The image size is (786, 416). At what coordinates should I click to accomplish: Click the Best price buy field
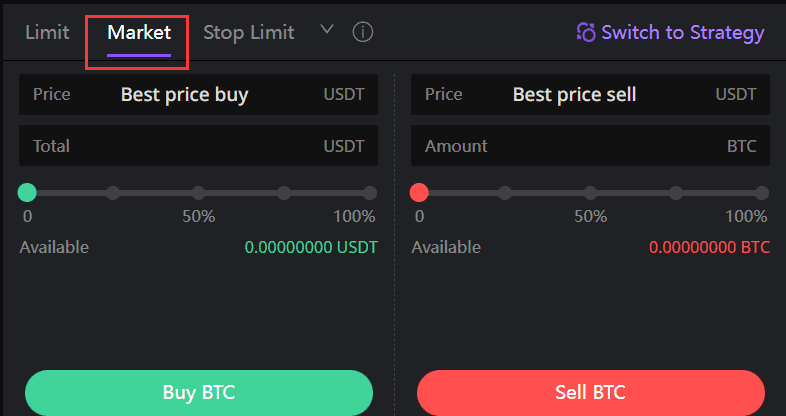199,95
